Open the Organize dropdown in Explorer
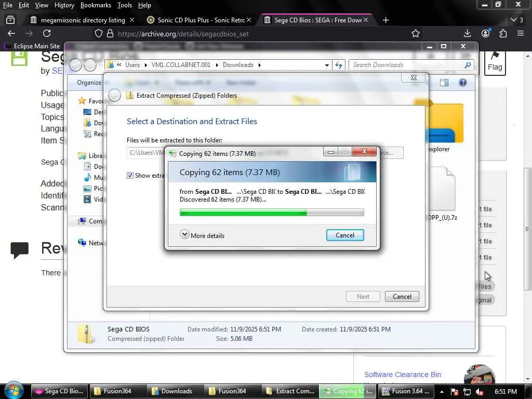 tap(89, 83)
